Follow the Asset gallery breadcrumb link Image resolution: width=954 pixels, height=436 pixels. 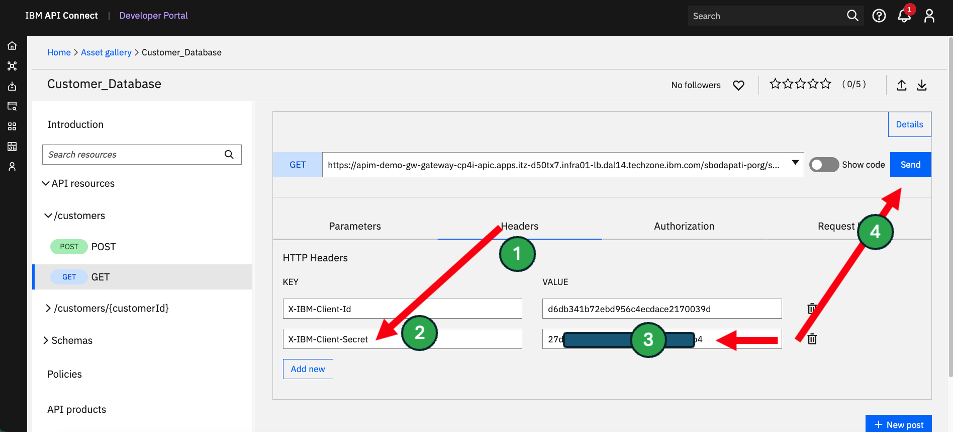point(106,52)
